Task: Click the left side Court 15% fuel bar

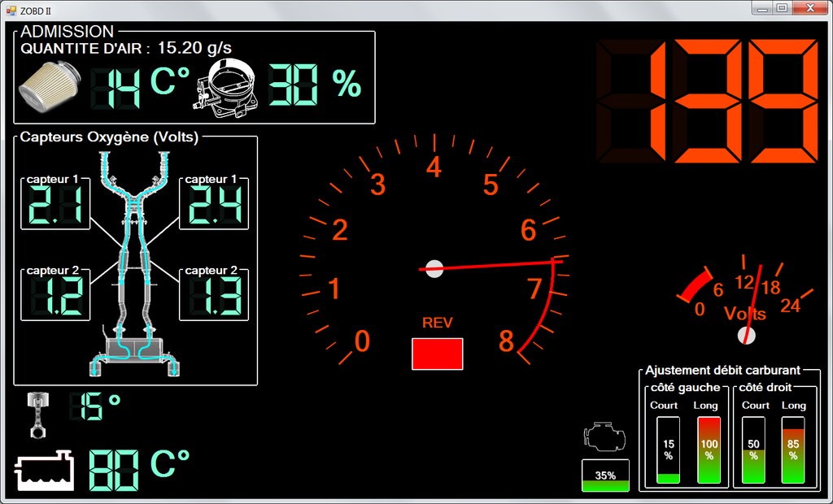Action: pos(668,450)
